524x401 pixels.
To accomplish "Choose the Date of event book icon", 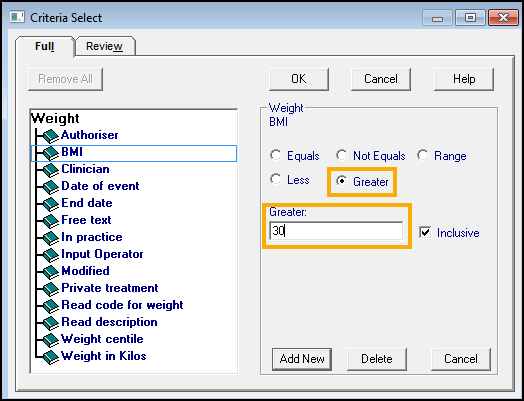I will (51, 187).
